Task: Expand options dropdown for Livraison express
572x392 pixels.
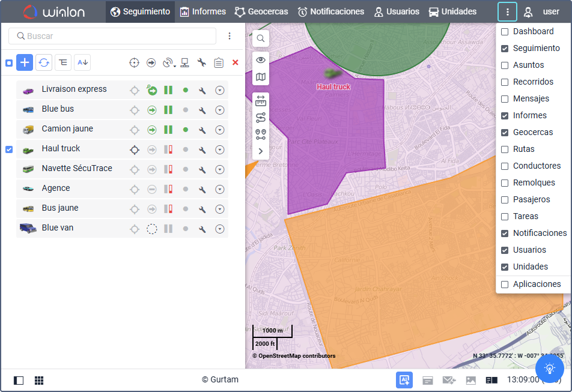Action: click(220, 91)
